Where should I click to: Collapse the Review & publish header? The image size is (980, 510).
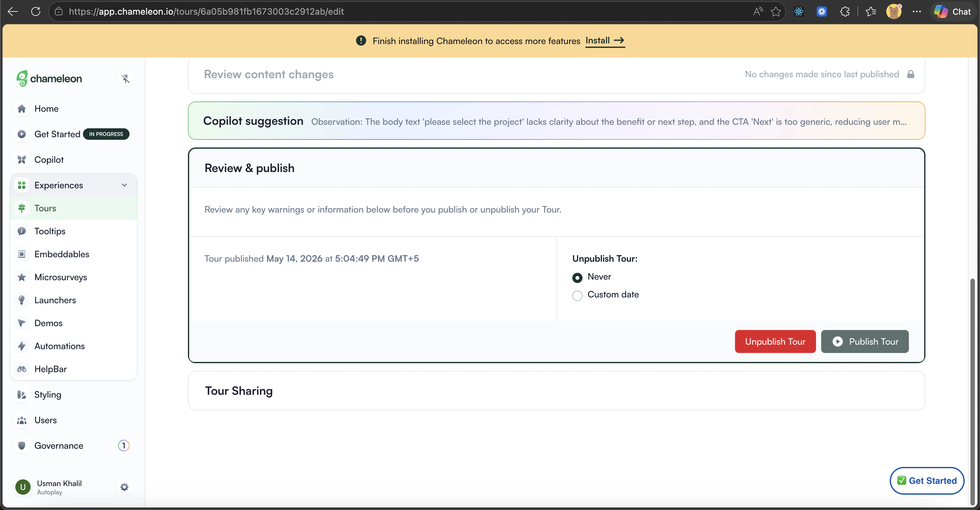tap(556, 168)
